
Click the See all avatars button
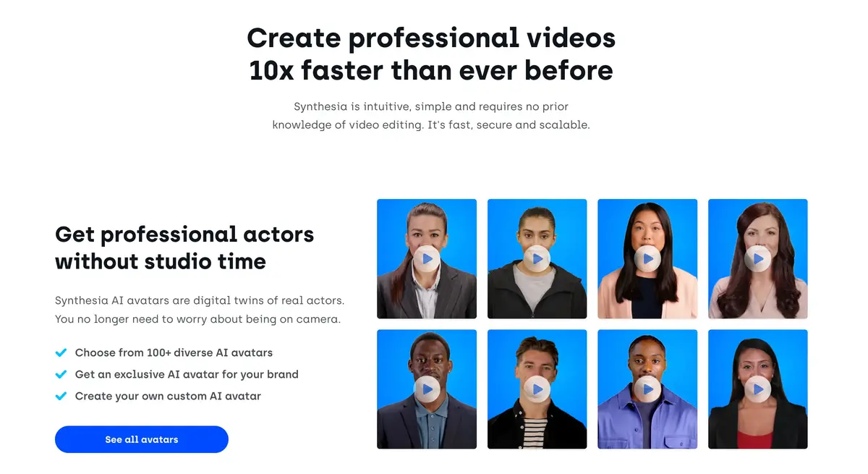[142, 439]
